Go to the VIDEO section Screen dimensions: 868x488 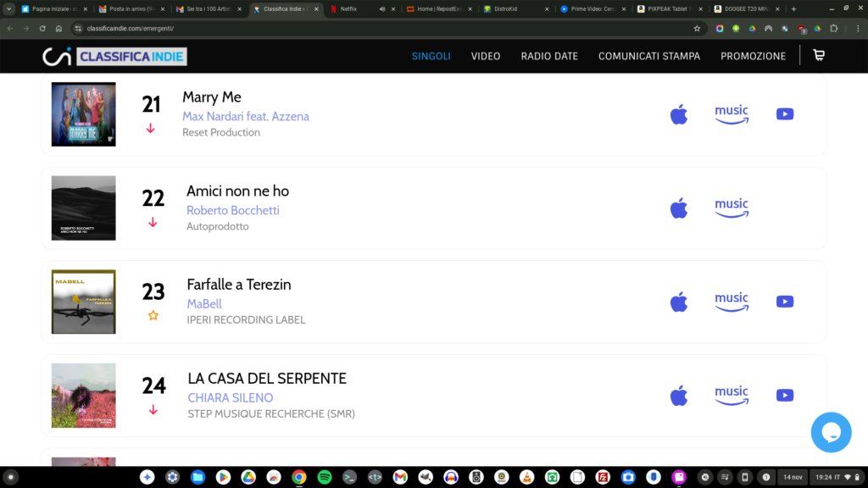(486, 56)
